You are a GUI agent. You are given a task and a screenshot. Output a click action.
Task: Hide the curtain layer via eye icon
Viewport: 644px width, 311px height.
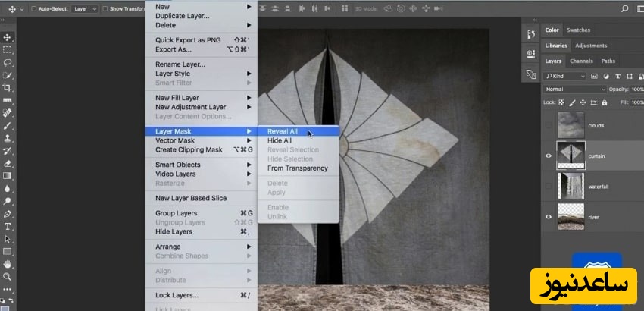549,155
